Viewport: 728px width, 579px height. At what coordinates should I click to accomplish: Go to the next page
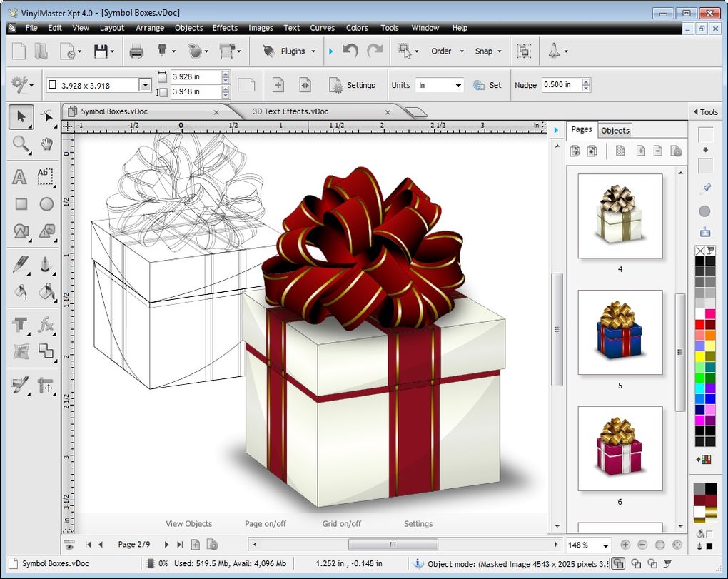pyautogui.click(x=166, y=545)
